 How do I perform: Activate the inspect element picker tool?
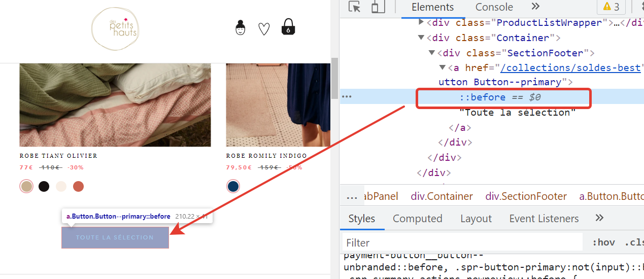pos(354,7)
